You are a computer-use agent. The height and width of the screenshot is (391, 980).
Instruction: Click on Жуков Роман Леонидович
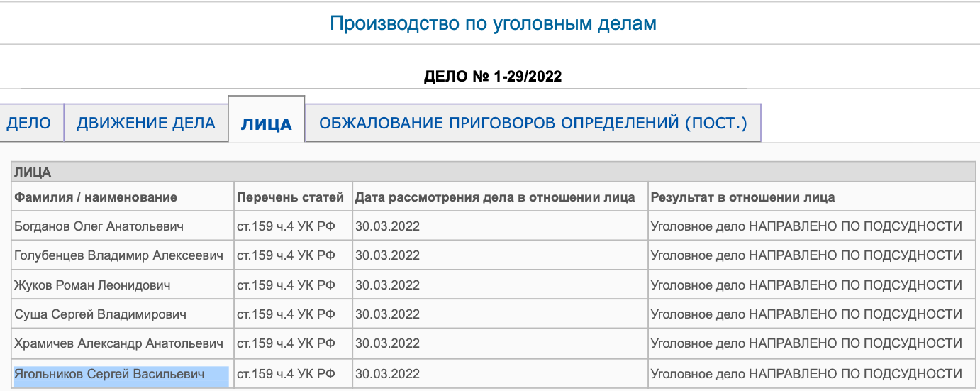pyautogui.click(x=92, y=285)
